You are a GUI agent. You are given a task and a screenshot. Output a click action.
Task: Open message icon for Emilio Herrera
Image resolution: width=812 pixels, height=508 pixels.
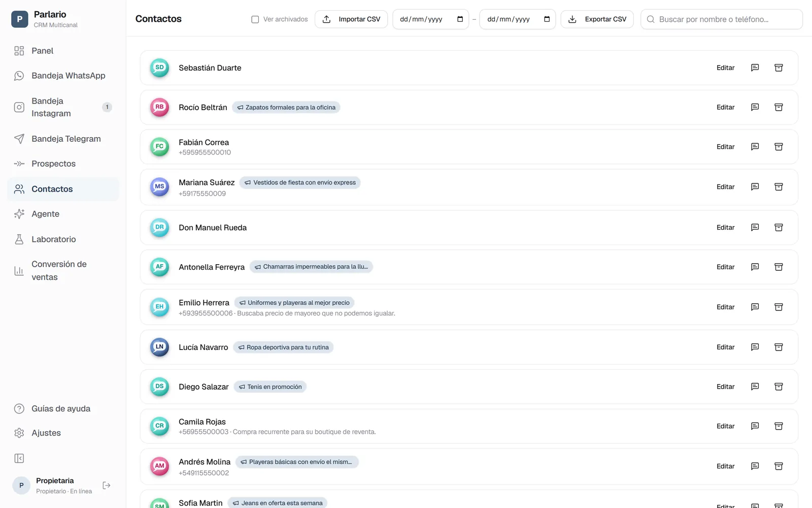[755, 307]
